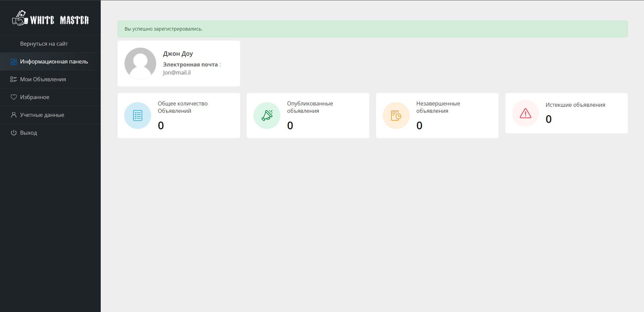Log out via Выход
The width and height of the screenshot is (644, 312).
click(29, 133)
